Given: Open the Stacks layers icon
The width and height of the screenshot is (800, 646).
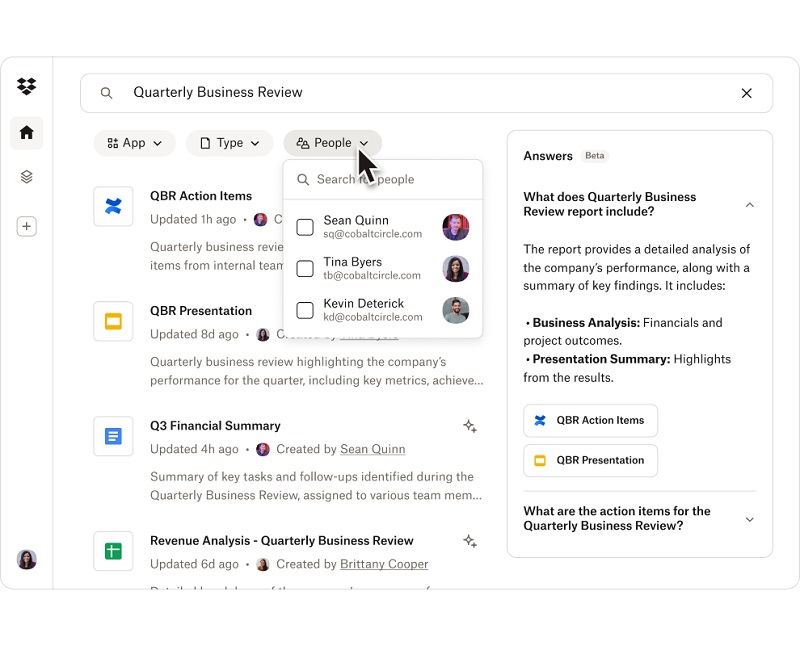Looking at the screenshot, I should coord(27,177).
